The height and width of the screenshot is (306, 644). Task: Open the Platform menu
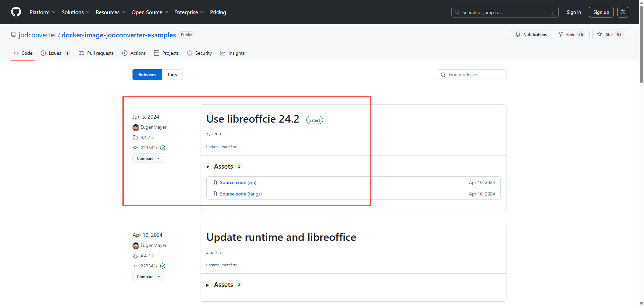point(42,12)
